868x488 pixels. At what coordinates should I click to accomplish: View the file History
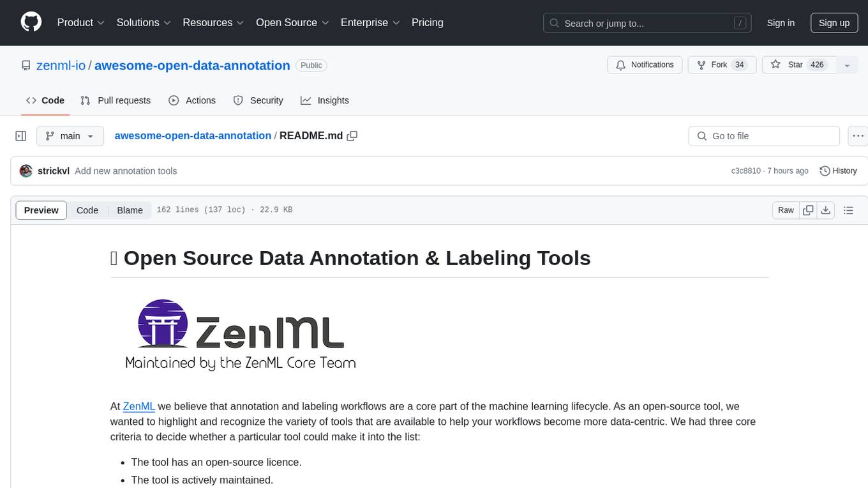point(838,171)
